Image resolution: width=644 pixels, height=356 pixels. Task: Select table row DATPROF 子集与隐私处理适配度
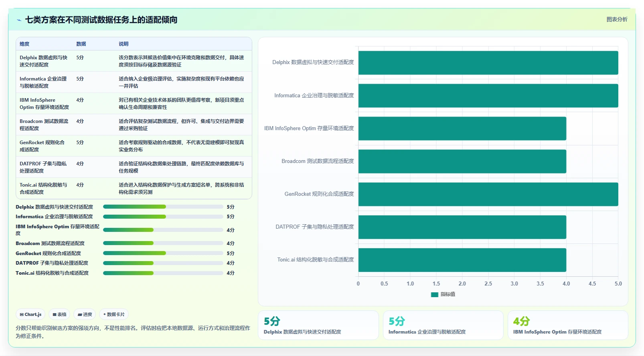point(134,167)
